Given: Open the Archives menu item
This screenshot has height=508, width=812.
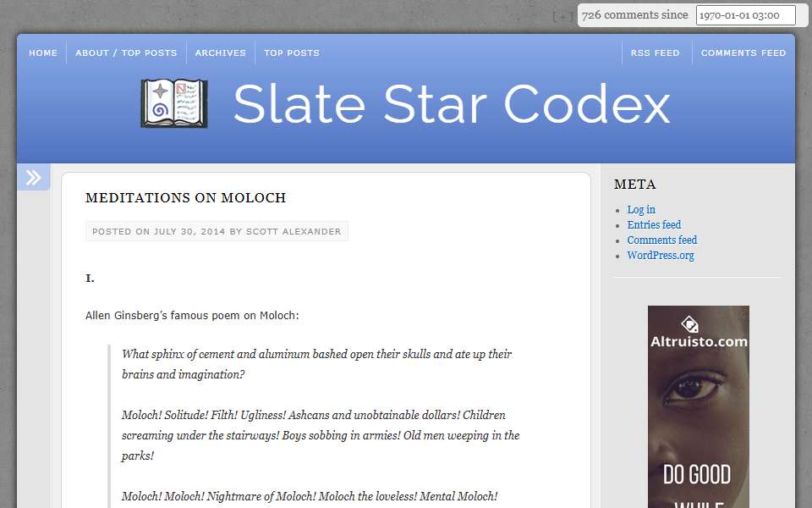Looking at the screenshot, I should tap(221, 52).
